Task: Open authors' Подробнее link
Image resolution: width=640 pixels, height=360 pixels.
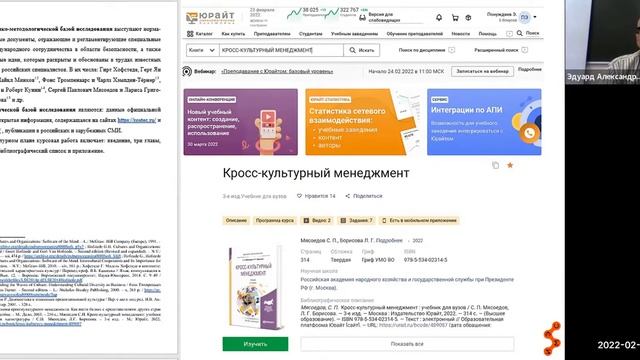Action: (389, 241)
